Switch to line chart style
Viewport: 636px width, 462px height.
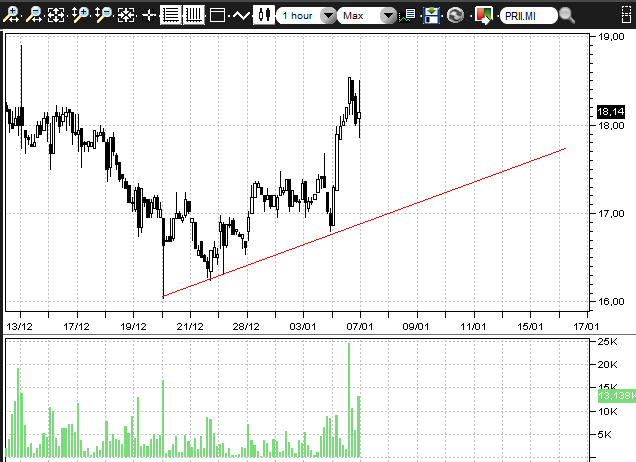point(241,16)
